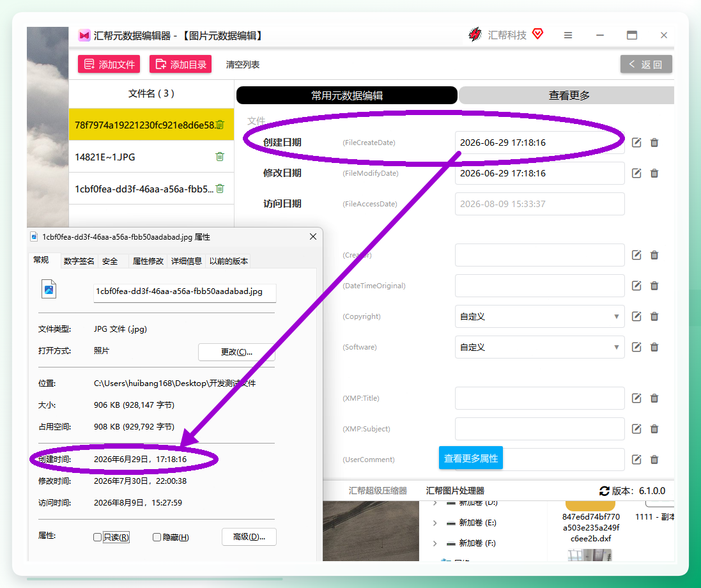The image size is (701, 588).
Task: Toggle the 隐藏(H) checkbox
Action: (x=157, y=537)
